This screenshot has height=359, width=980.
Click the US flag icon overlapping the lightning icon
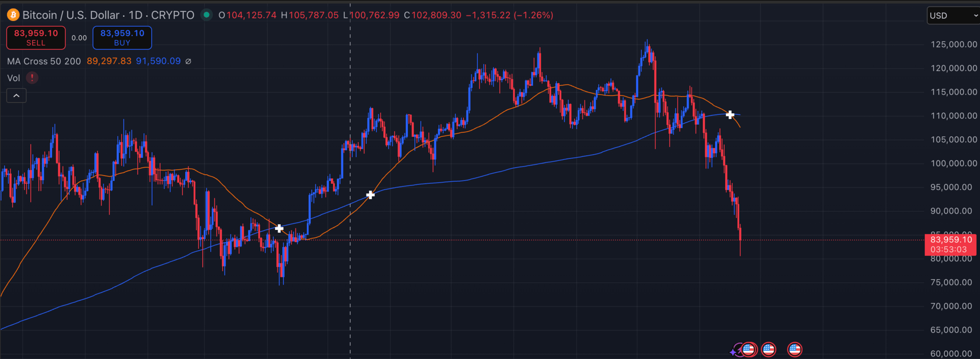click(x=749, y=349)
